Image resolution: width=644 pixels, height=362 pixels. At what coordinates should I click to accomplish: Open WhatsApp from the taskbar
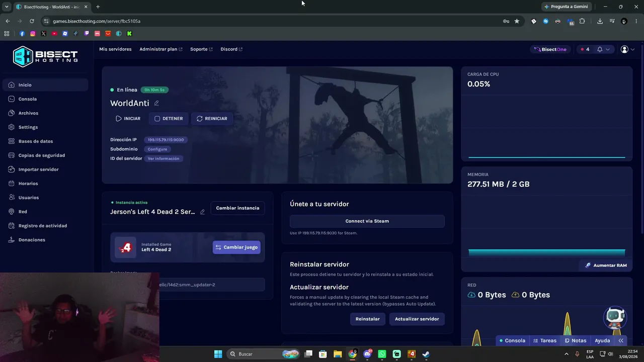tap(382, 354)
